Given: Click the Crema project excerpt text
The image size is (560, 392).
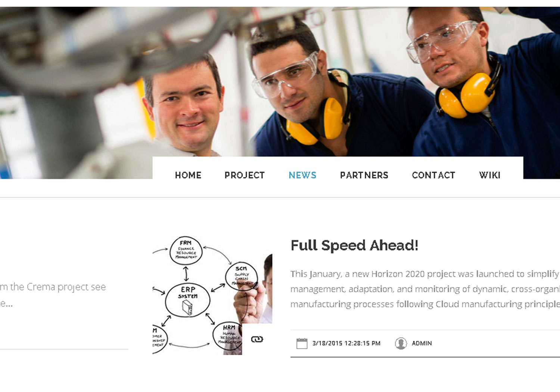Looking at the screenshot, I should 53,295.
